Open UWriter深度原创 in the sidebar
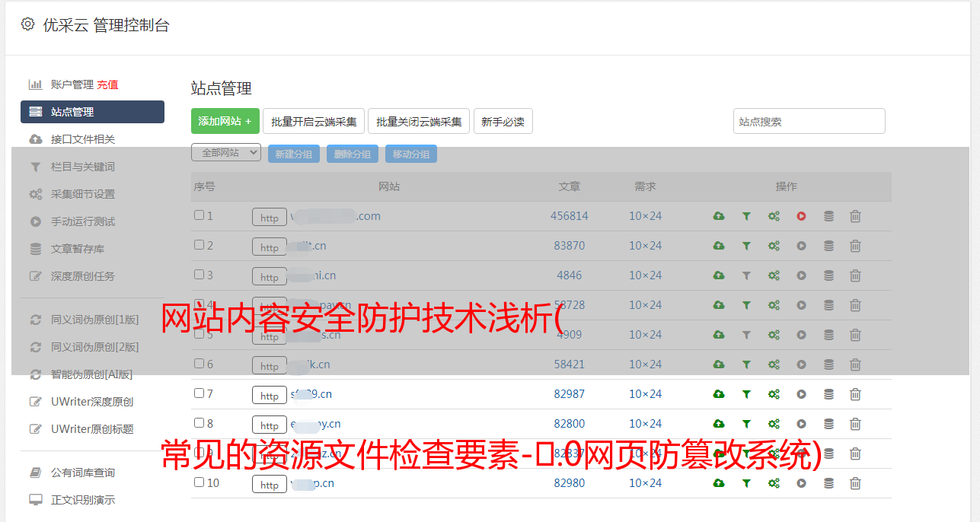 pyautogui.click(x=92, y=402)
